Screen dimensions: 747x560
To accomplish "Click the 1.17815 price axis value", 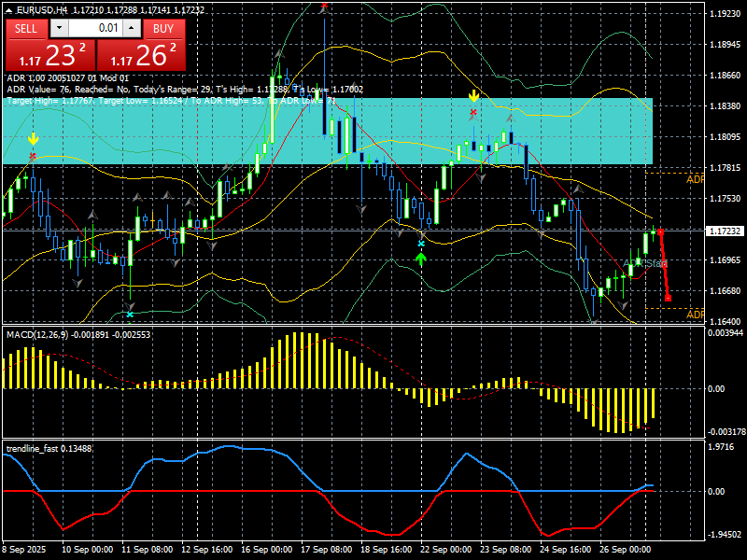I will [x=726, y=168].
